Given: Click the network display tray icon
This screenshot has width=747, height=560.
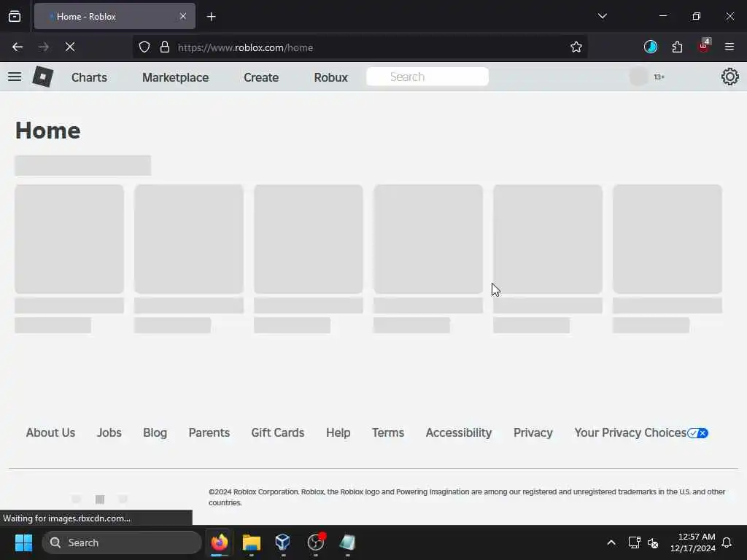Looking at the screenshot, I should [x=634, y=542].
